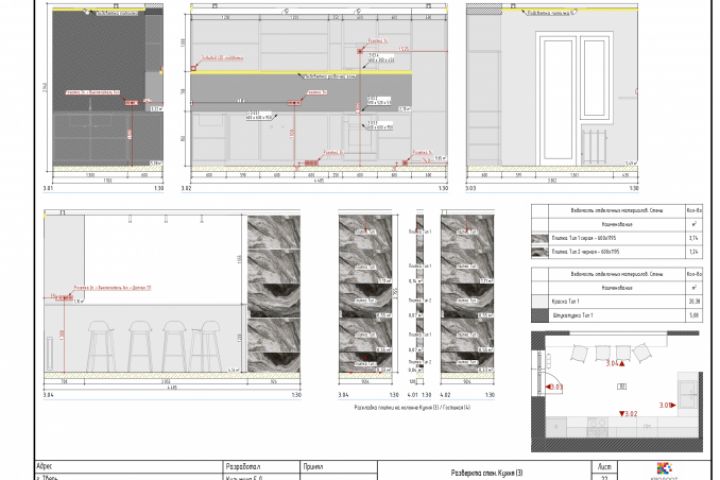Click the red socket label in elevation 3.04

coord(112,288)
